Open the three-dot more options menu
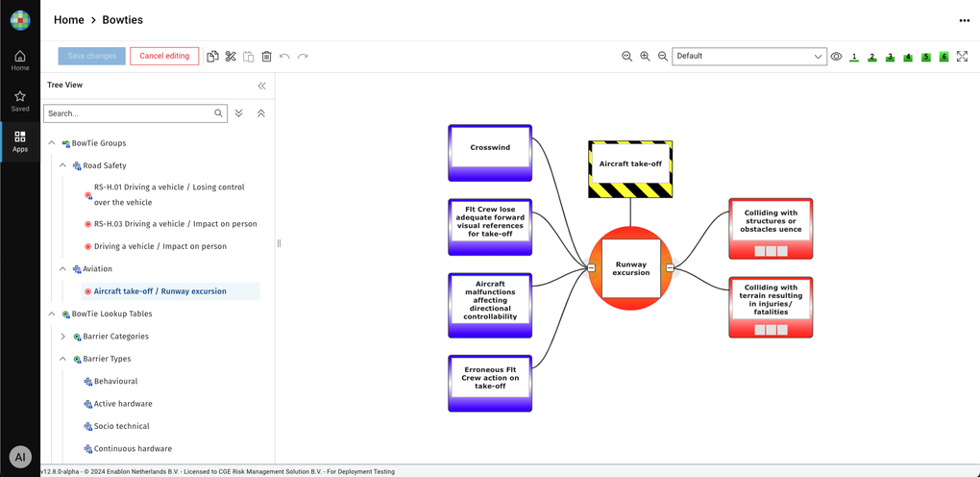Viewport: 980px width, 477px height. pos(964,20)
